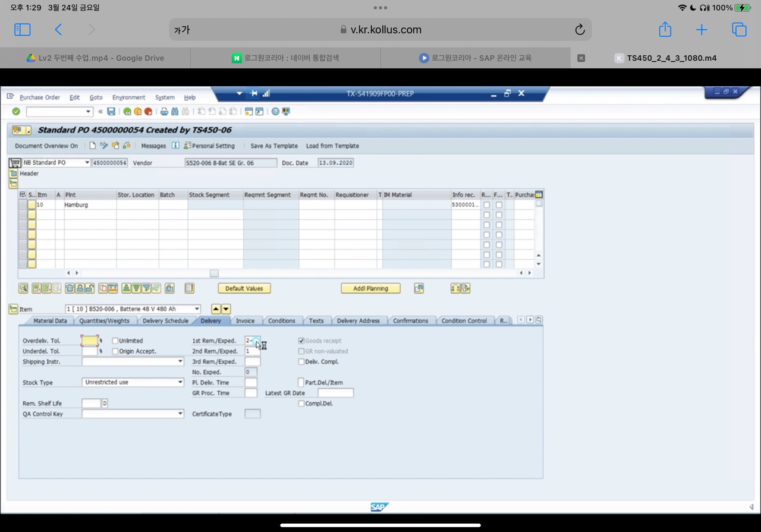This screenshot has height=532, width=761.
Task: Click the Help question mark icon
Action: click(x=275, y=111)
